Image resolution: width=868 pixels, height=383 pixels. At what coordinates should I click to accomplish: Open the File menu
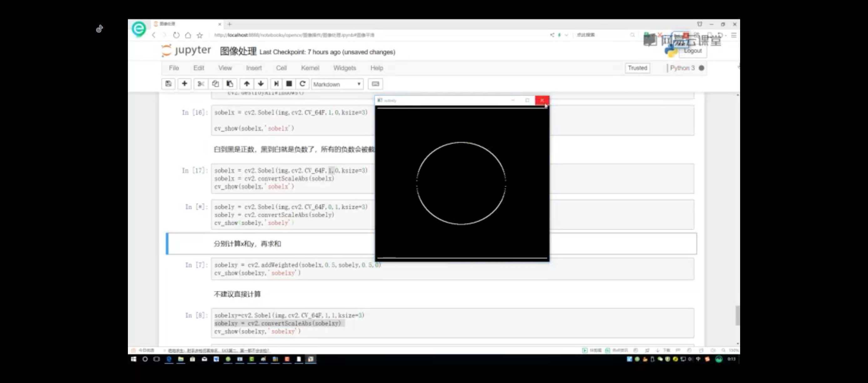point(174,68)
